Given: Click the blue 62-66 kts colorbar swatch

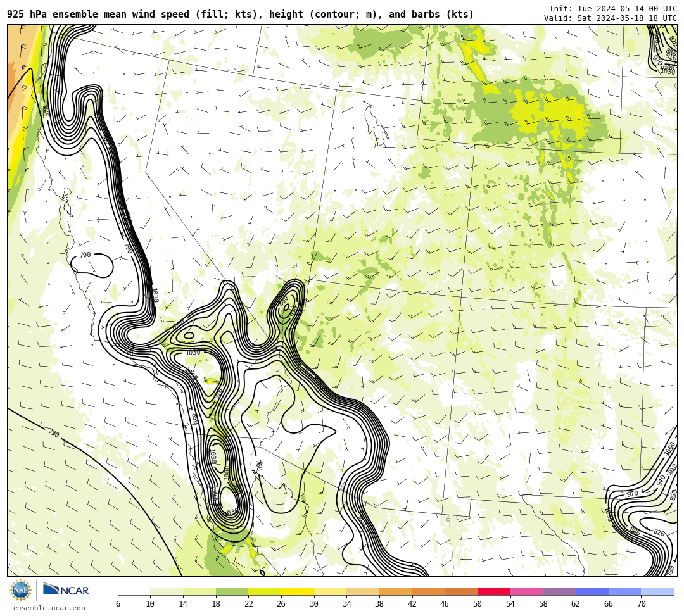Looking at the screenshot, I should point(592,591).
